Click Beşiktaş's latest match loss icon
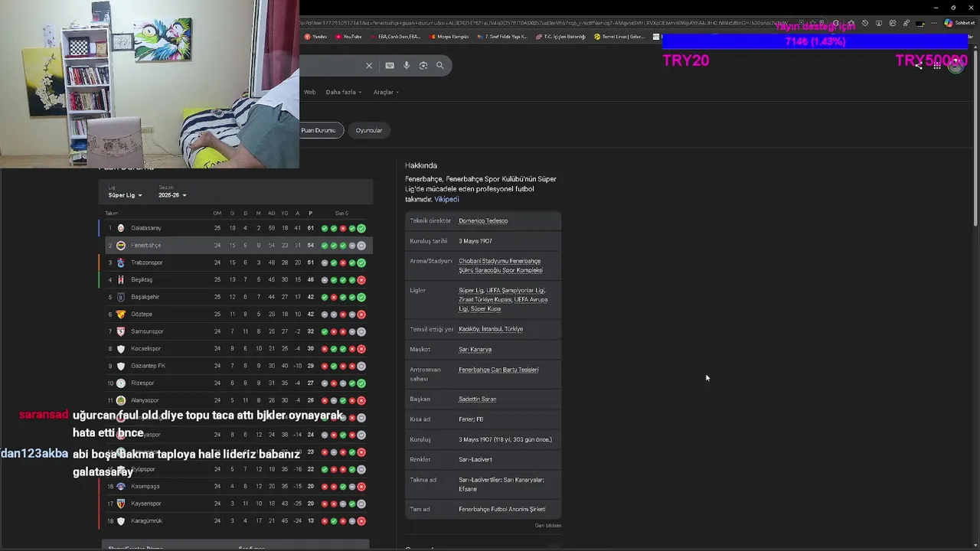Viewport: 980px width, 551px height. coord(361,280)
